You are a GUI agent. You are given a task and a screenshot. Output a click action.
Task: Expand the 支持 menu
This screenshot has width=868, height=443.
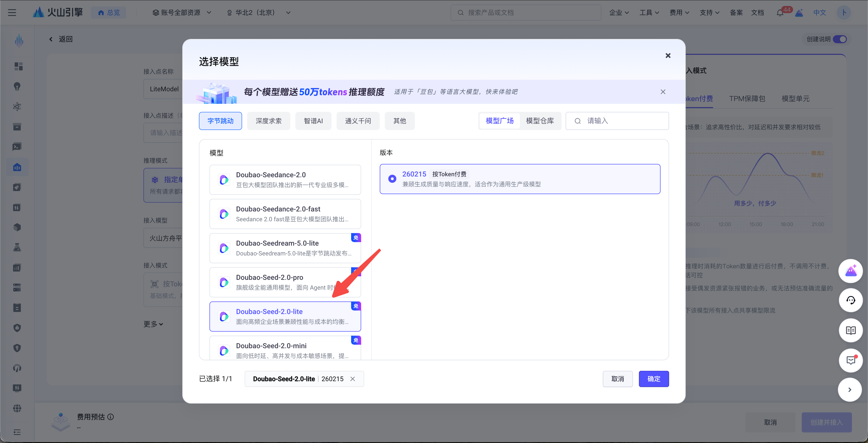pos(709,13)
